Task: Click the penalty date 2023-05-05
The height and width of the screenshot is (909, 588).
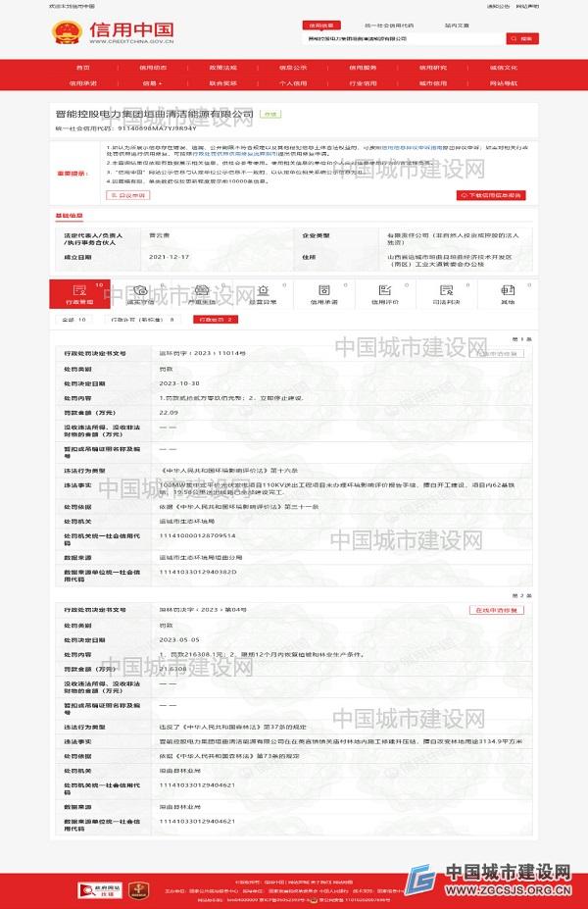Action: [179, 640]
